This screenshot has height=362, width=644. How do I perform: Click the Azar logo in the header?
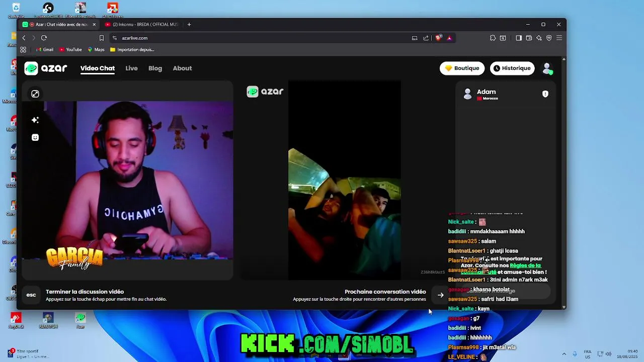pyautogui.click(x=46, y=68)
